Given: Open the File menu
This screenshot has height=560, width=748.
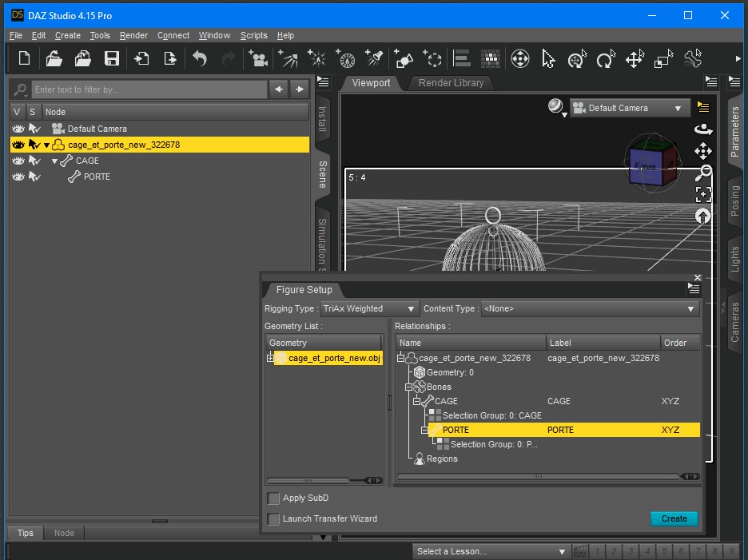Looking at the screenshot, I should point(16,35).
